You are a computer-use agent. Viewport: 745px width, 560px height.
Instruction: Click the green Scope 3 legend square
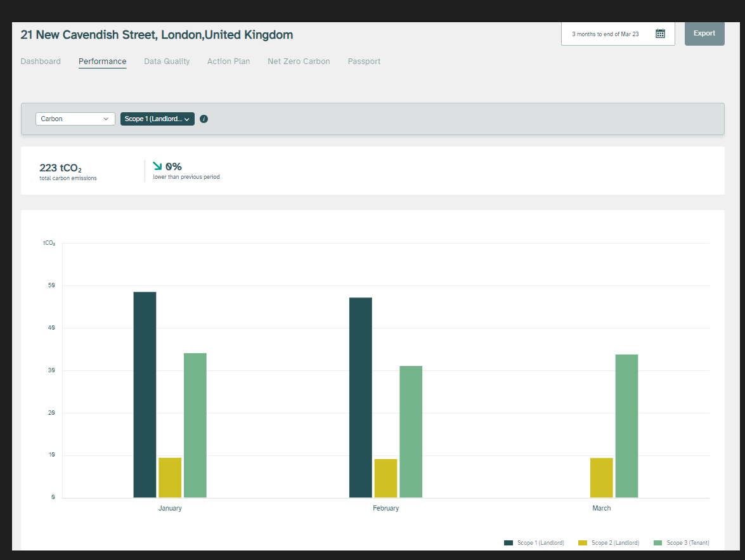[x=658, y=543]
